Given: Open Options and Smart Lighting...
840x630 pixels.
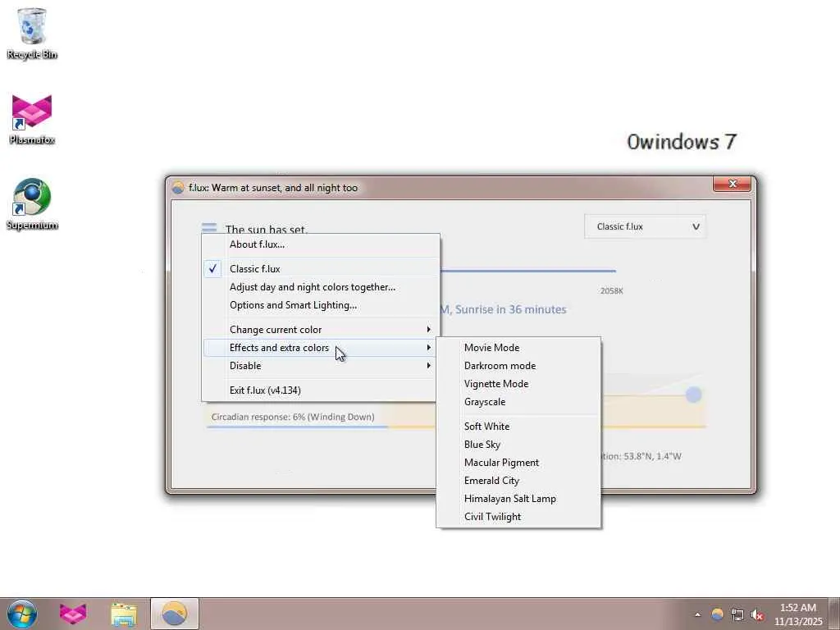Looking at the screenshot, I should pos(322,305).
